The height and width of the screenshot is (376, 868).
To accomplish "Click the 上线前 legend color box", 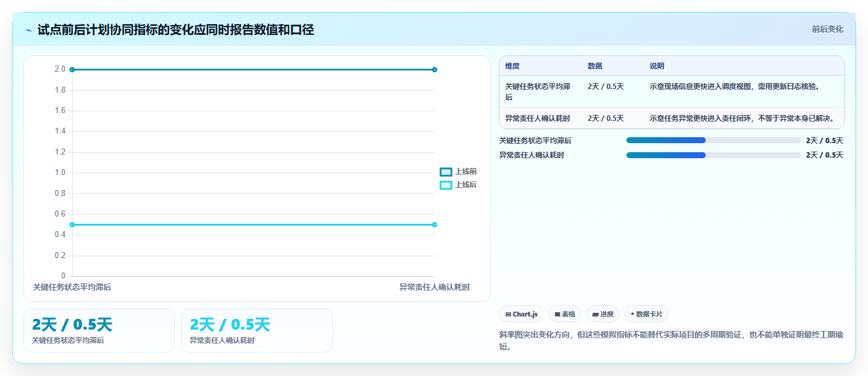I will tap(446, 171).
